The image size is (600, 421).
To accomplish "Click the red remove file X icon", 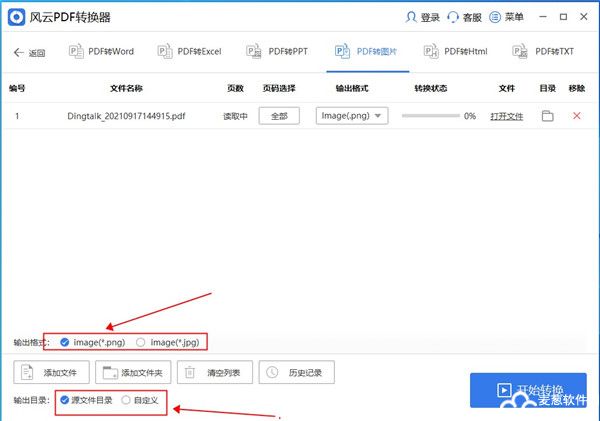I will point(576,116).
